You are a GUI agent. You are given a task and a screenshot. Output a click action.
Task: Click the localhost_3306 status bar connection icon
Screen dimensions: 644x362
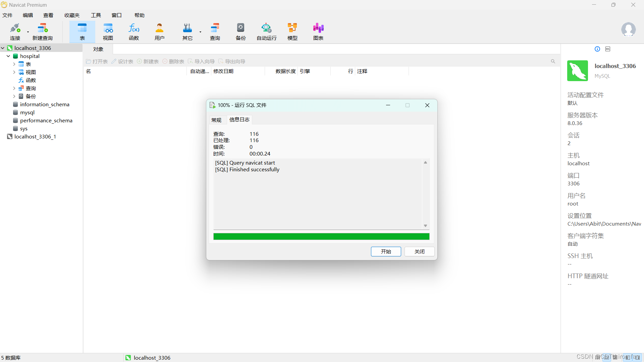[128, 358]
